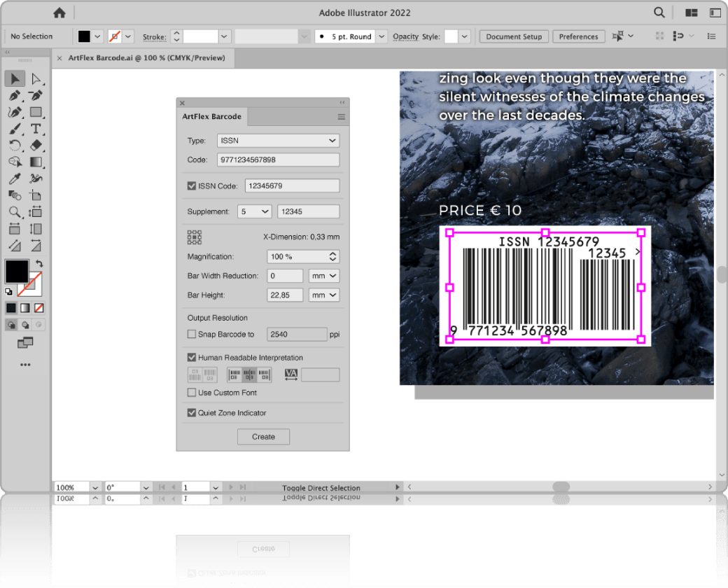Click the reference point grid icon

tap(195, 237)
